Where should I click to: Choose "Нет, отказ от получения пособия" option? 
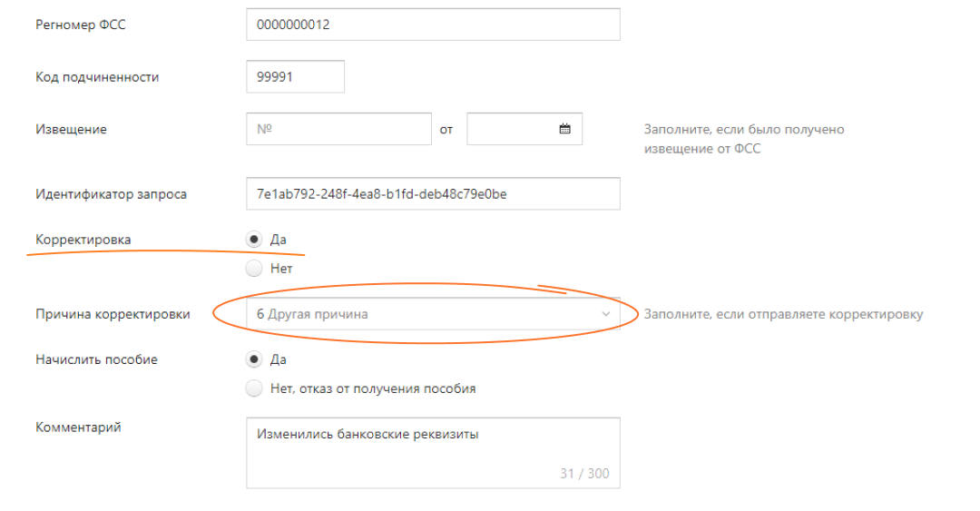point(254,388)
